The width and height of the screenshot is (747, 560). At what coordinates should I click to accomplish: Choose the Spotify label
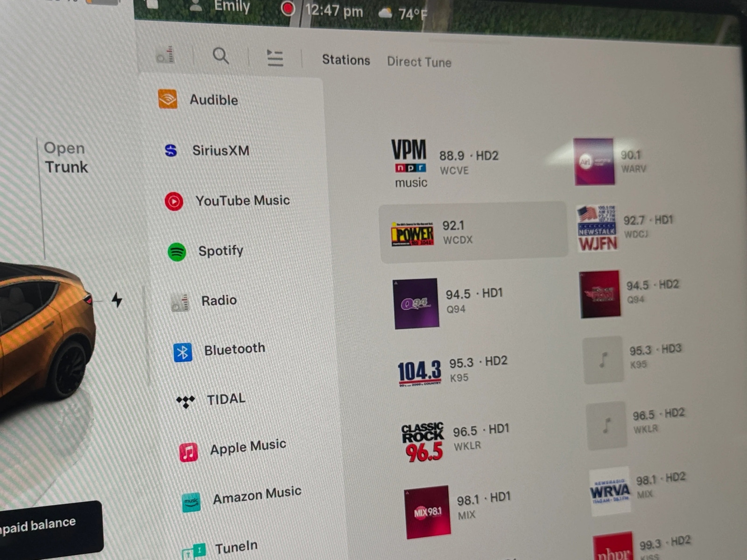(x=221, y=251)
